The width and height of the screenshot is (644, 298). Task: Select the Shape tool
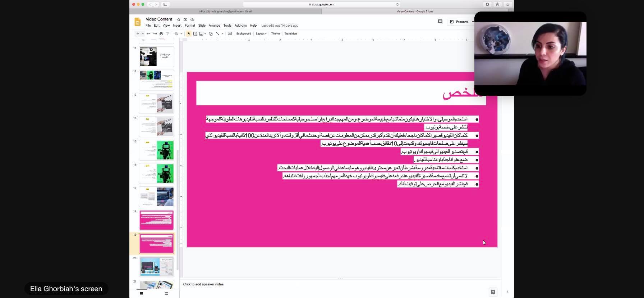pos(211,33)
